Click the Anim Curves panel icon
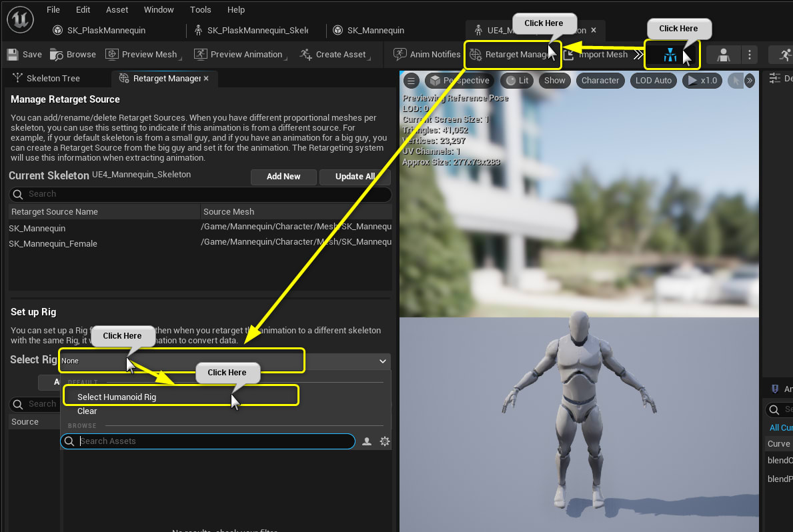This screenshot has width=793, height=532. pyautogui.click(x=775, y=389)
